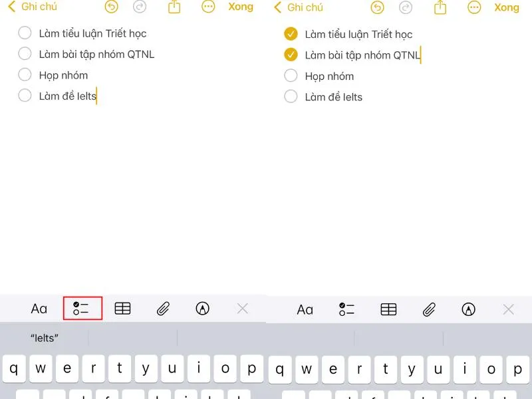Tap the redo arrow in the right panel
This screenshot has width=532, height=399.
(405, 7)
